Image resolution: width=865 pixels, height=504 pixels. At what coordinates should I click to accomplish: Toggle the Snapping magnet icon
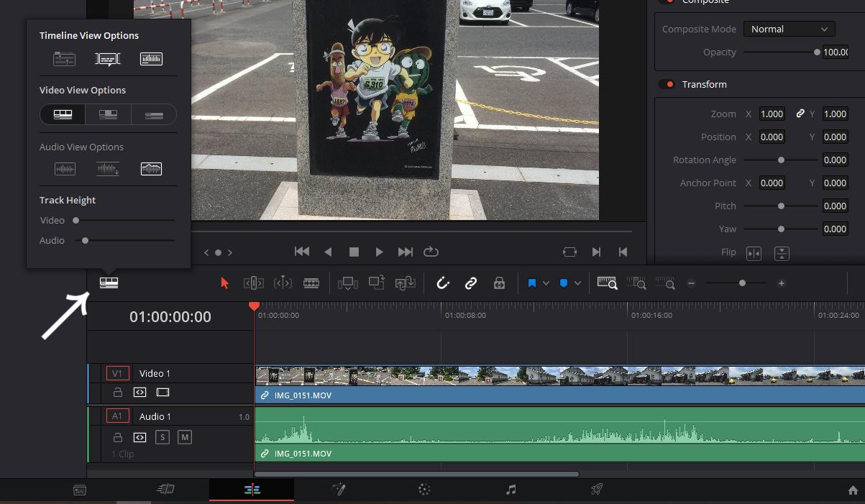pyautogui.click(x=443, y=283)
